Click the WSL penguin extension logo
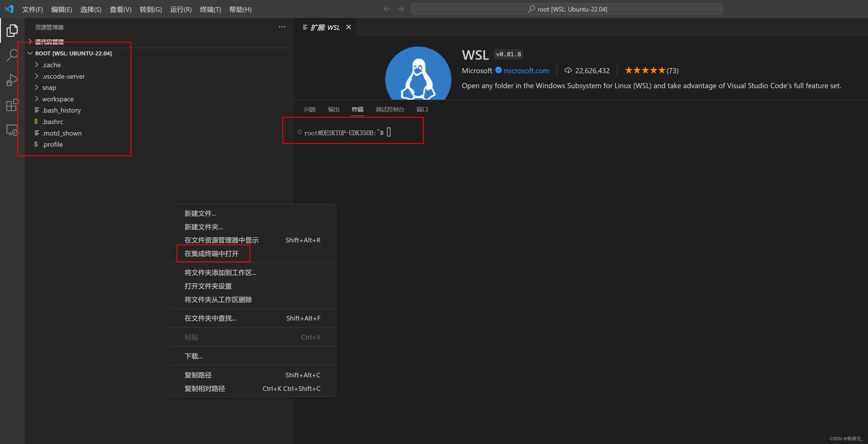 (x=418, y=74)
